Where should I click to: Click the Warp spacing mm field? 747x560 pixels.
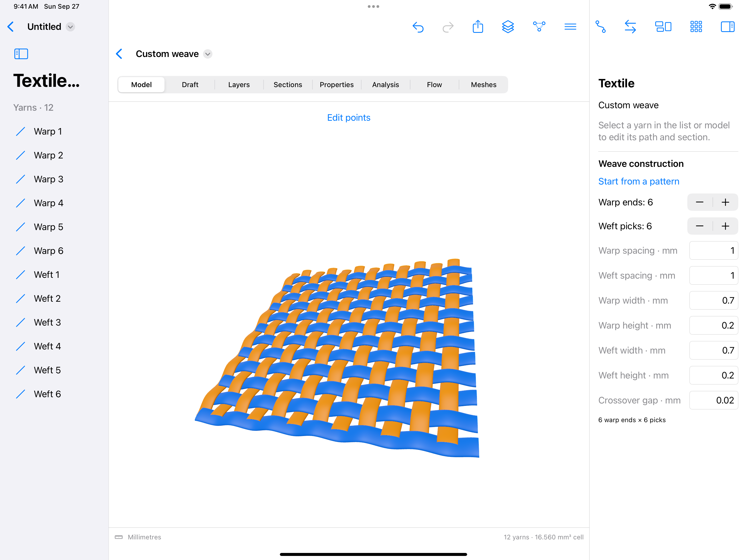point(714,250)
